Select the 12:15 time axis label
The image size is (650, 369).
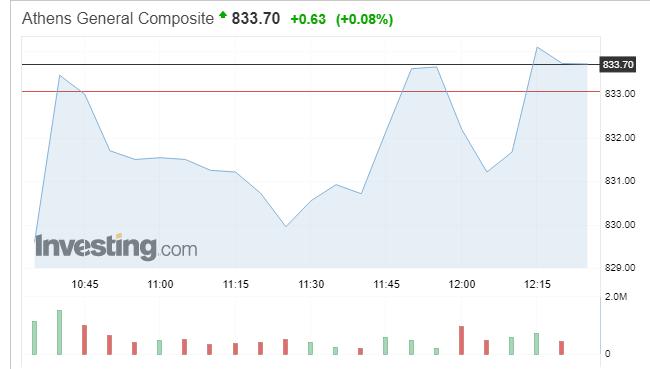(x=537, y=284)
